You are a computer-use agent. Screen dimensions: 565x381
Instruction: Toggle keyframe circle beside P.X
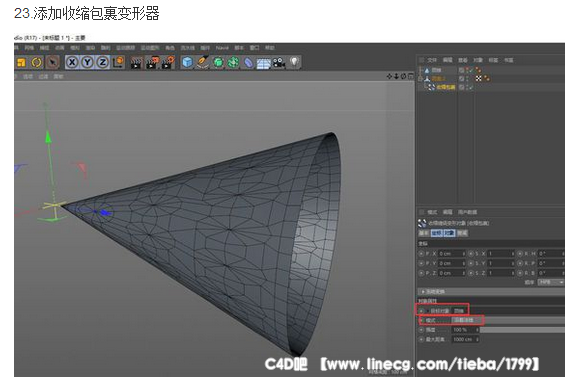pos(421,254)
